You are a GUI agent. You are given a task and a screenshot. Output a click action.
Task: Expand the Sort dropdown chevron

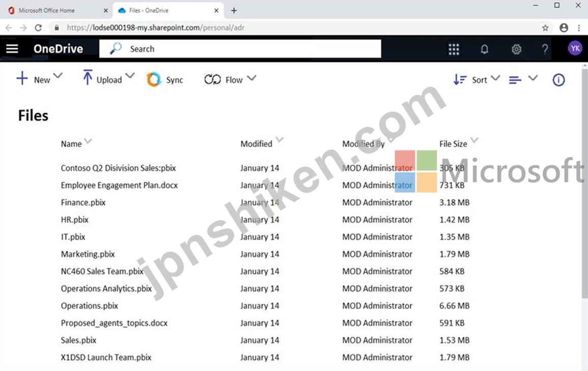[495, 78]
